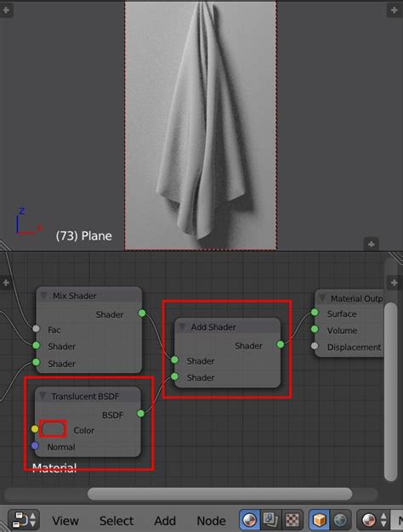Click Material Output Displacement socket
This screenshot has width=403, height=532.
(x=315, y=346)
